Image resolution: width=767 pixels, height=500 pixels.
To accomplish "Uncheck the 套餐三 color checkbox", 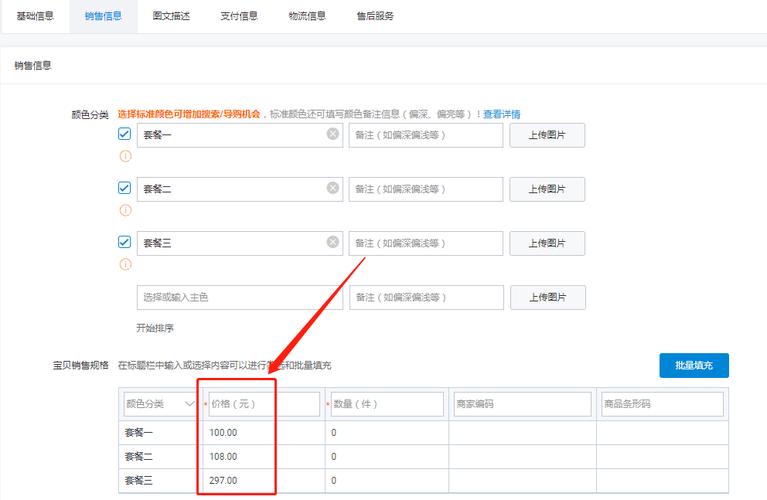I will (x=125, y=242).
